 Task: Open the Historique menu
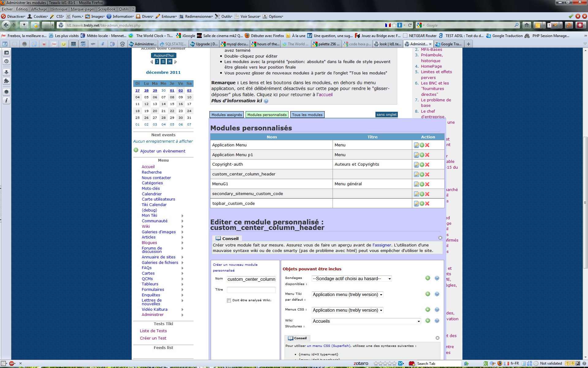pyautogui.click(x=59, y=9)
